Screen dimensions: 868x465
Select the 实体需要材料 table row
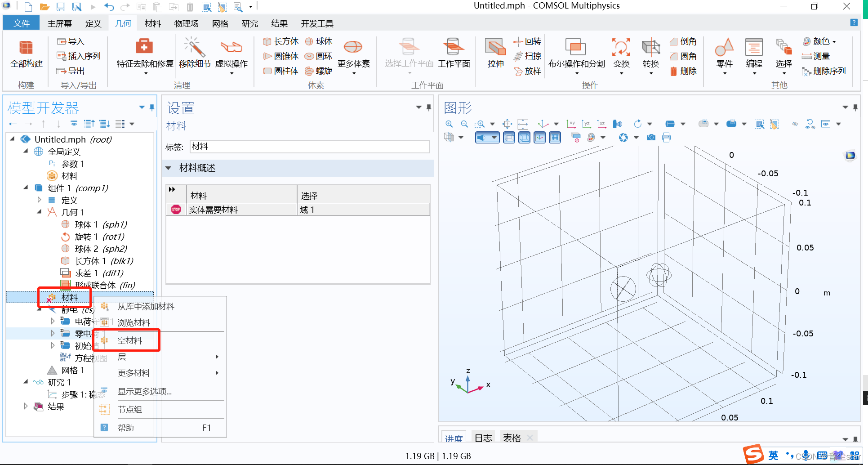(298, 210)
